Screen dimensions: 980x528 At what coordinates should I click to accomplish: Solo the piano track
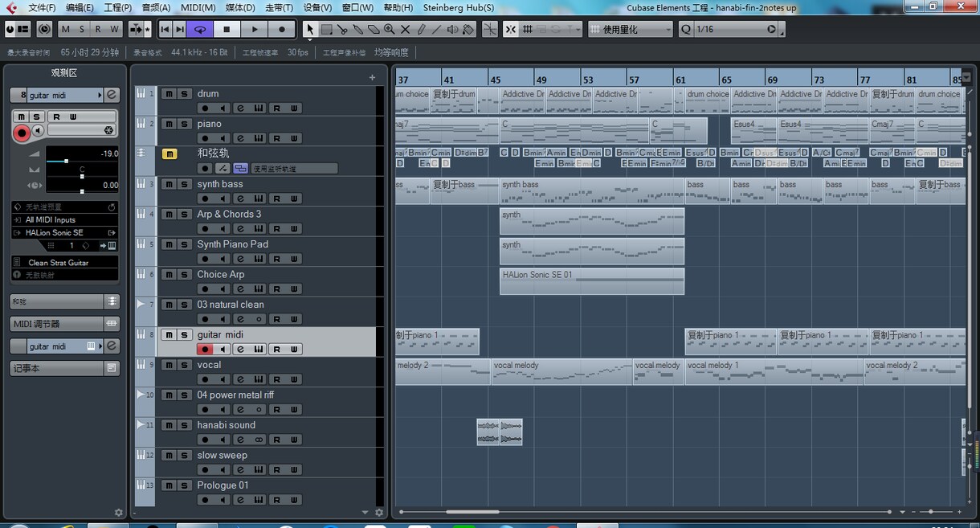184,124
